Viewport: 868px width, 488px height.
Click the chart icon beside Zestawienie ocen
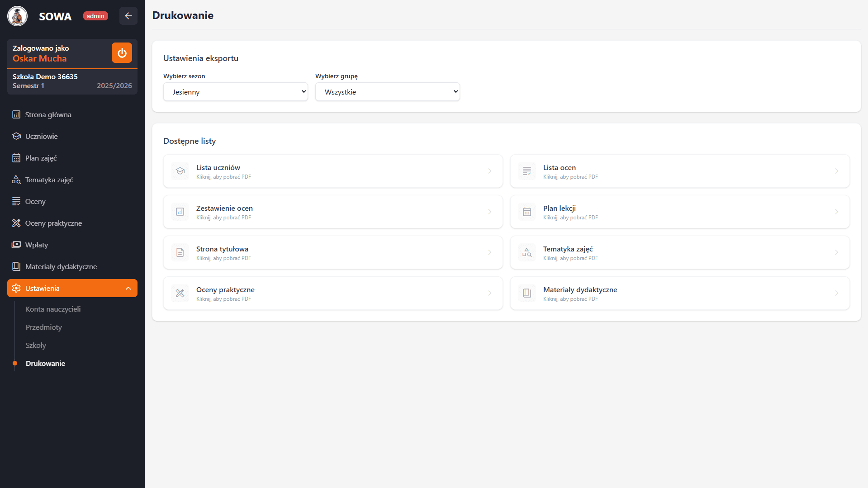click(x=180, y=212)
